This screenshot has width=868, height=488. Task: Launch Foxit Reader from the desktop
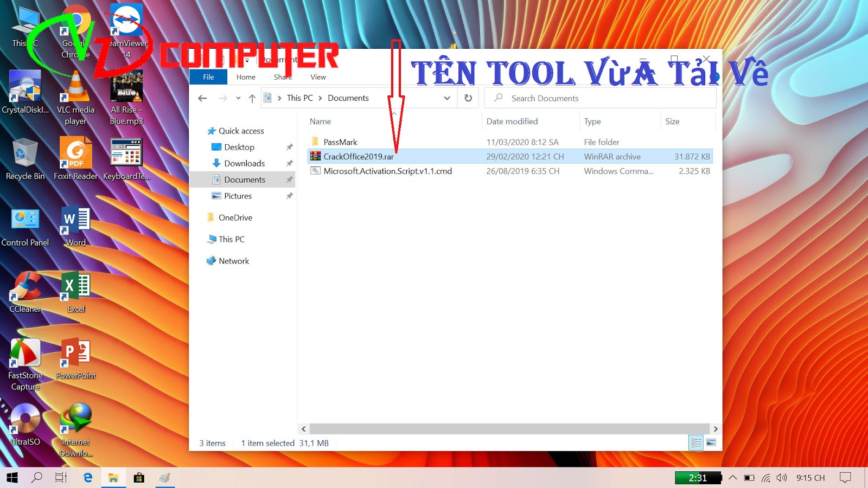(76, 159)
